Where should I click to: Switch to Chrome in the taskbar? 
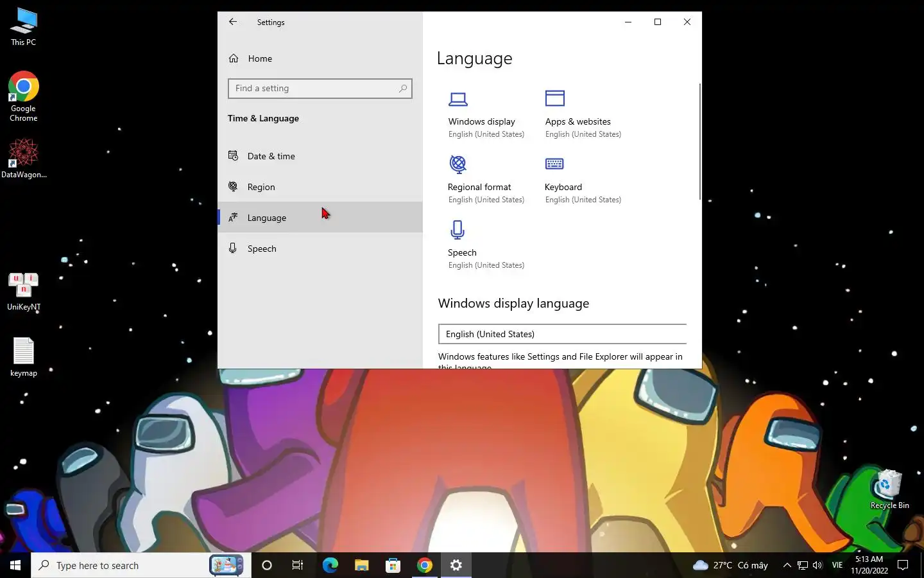click(x=424, y=565)
